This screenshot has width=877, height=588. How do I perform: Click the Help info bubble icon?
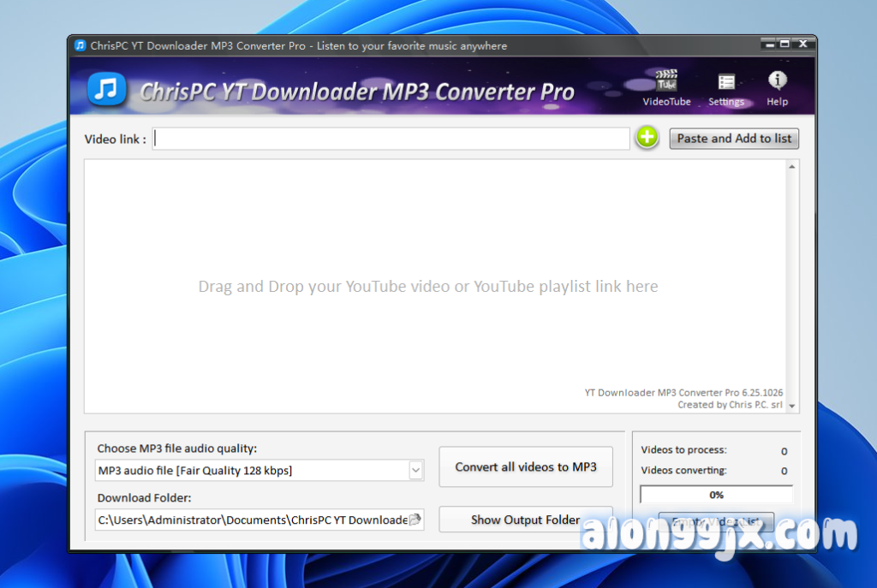point(777,81)
